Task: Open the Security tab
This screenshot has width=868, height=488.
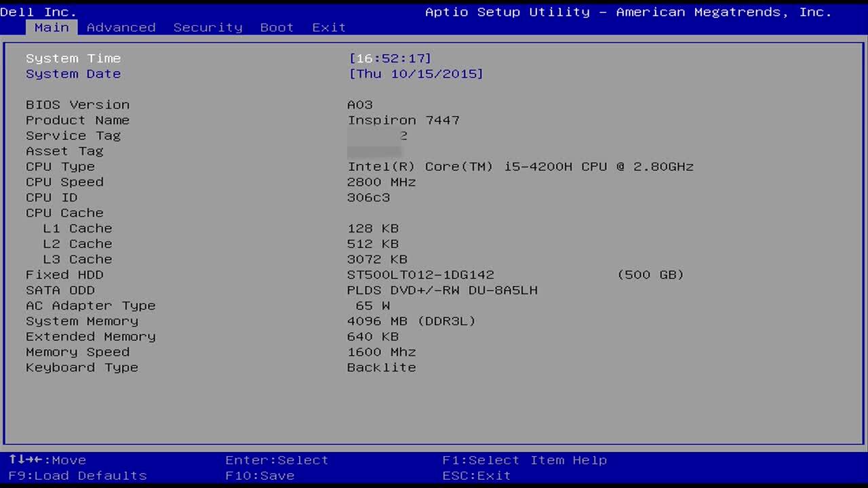Action: [x=208, y=27]
